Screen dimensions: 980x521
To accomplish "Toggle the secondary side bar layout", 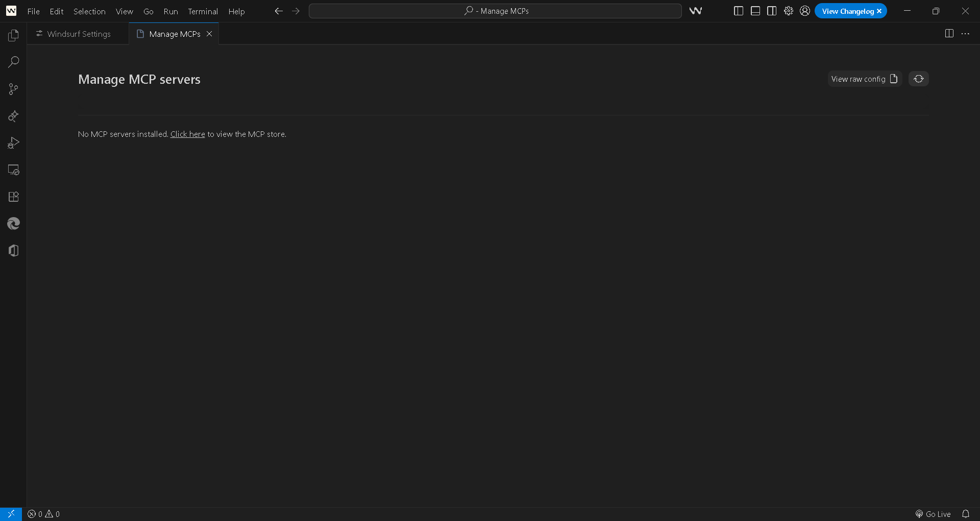I will point(772,11).
